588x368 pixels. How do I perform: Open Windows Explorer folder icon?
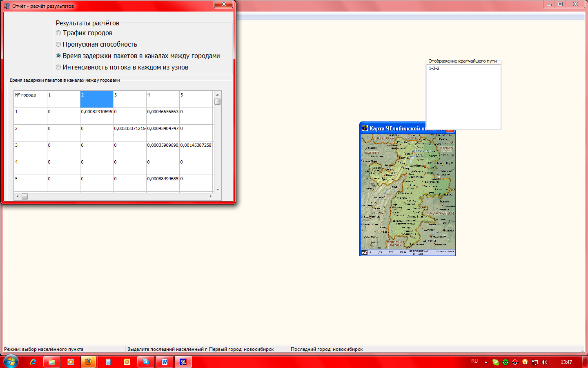(x=52, y=362)
